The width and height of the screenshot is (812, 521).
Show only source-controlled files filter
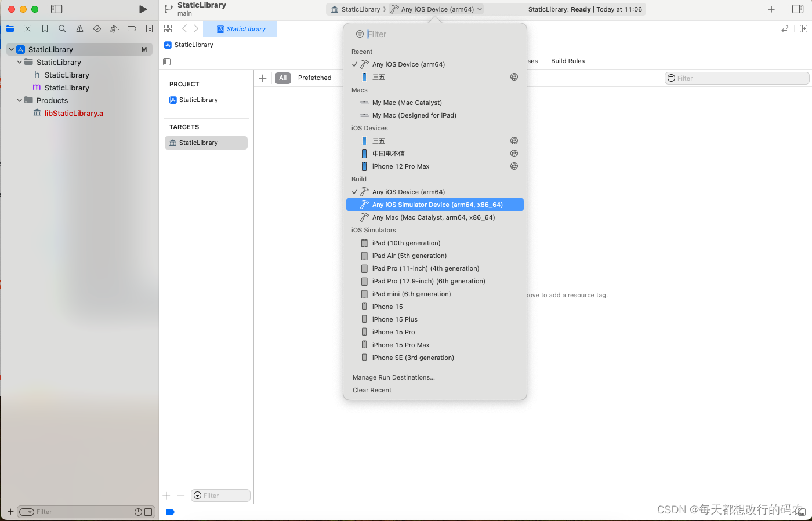tap(148, 512)
